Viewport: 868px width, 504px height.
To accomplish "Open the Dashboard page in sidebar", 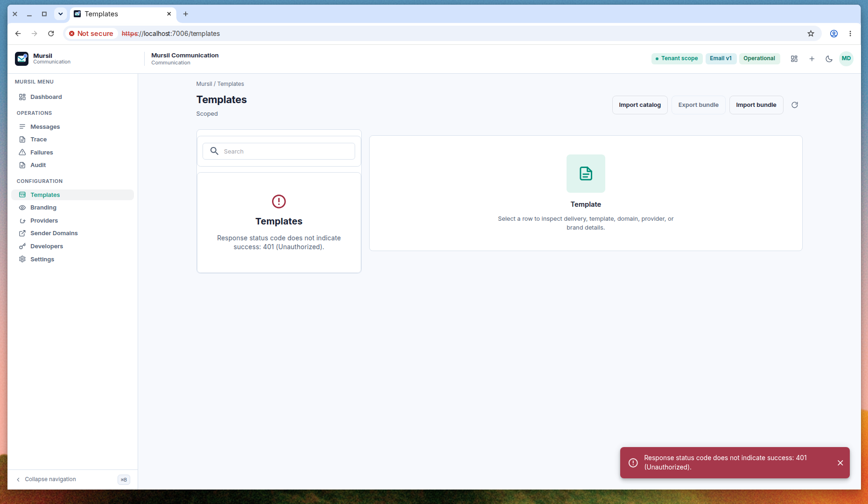I will point(72,97).
